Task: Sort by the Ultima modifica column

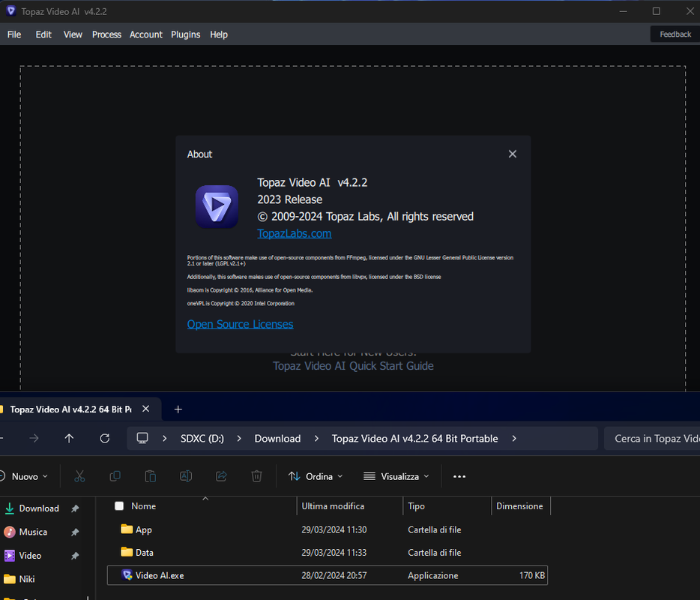Action: tap(333, 506)
